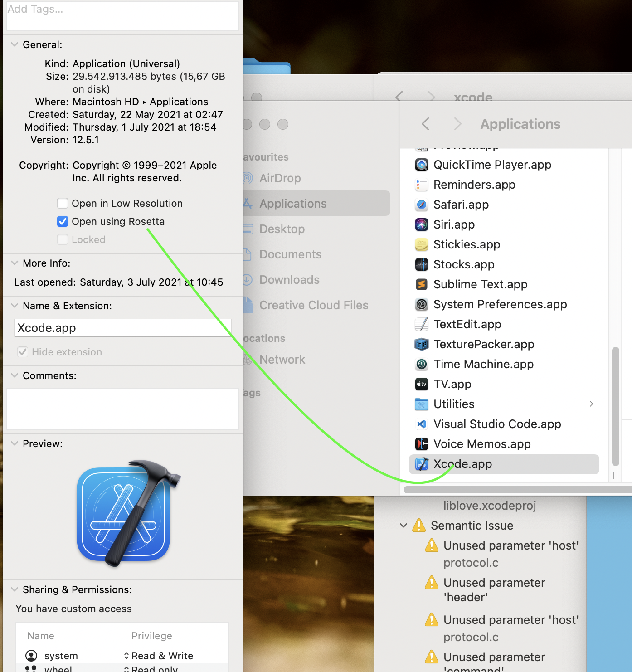Go forward in Applications Finder window
The image size is (632, 672).
pyautogui.click(x=457, y=124)
